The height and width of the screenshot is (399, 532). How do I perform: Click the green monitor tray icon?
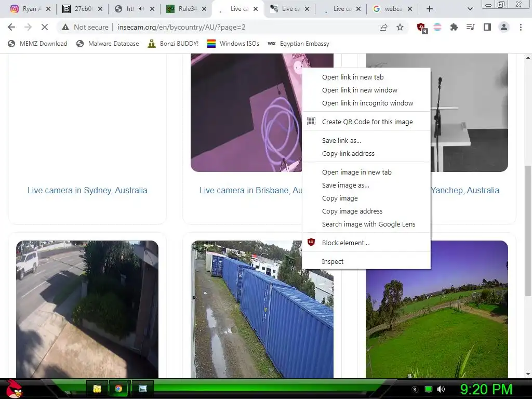[x=429, y=389]
